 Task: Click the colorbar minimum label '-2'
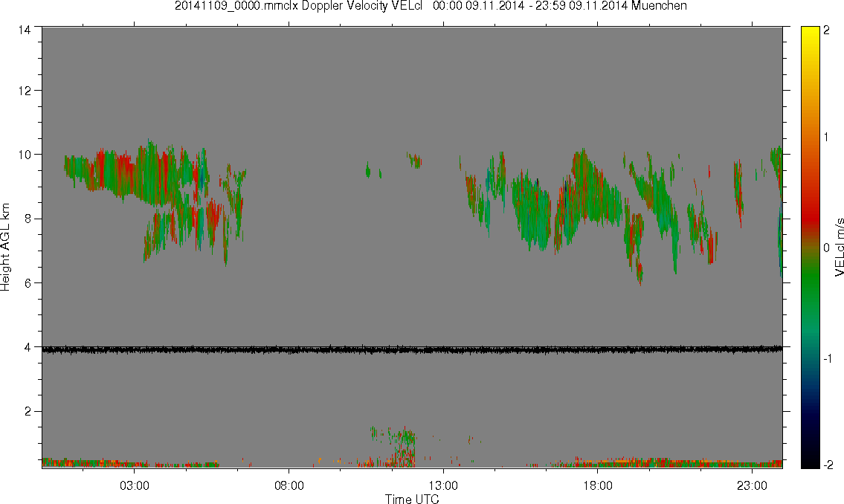(828, 465)
